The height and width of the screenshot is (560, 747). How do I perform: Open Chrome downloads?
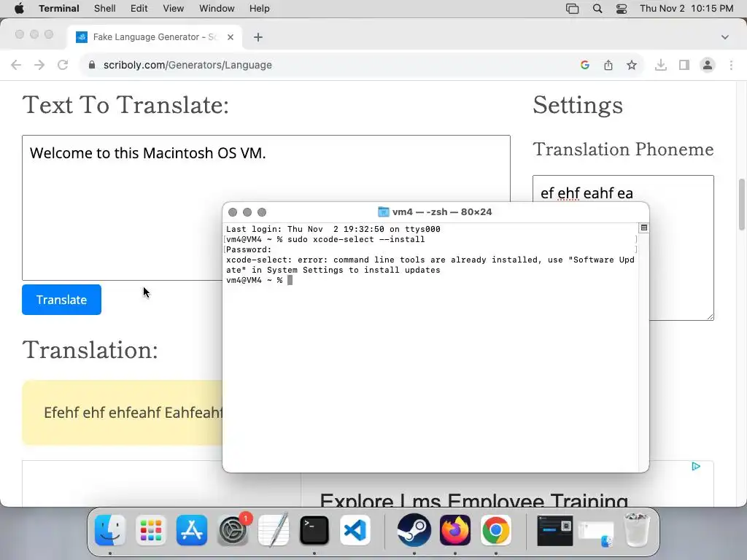[x=661, y=65]
